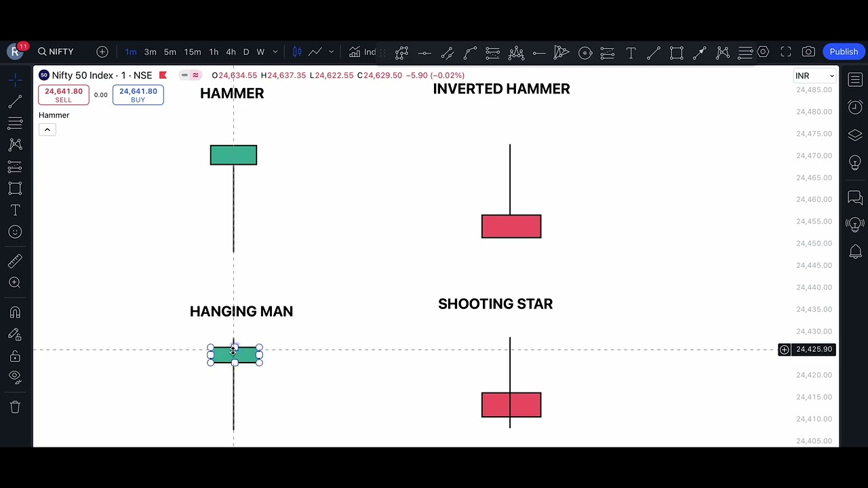
Task: Toggle hide all drawings
Action: [15, 378]
